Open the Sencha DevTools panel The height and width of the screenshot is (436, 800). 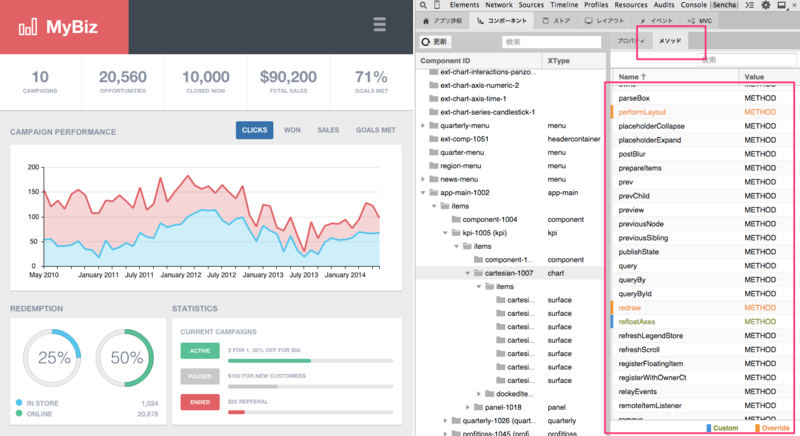(x=724, y=5)
